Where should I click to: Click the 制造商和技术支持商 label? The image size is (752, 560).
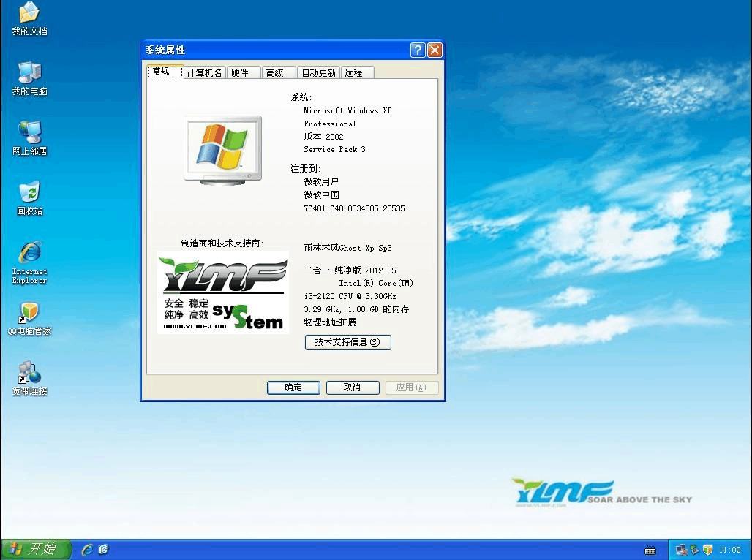click(x=222, y=243)
